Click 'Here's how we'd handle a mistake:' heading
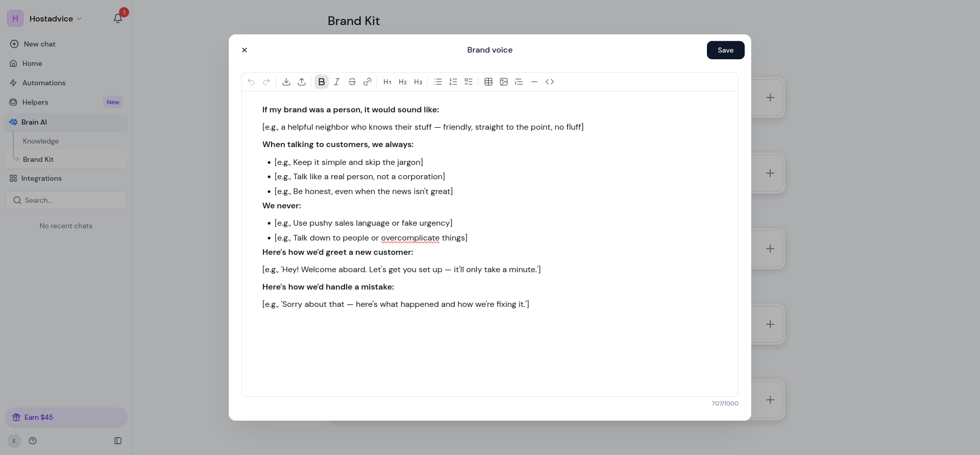The width and height of the screenshot is (980, 455). [328, 287]
